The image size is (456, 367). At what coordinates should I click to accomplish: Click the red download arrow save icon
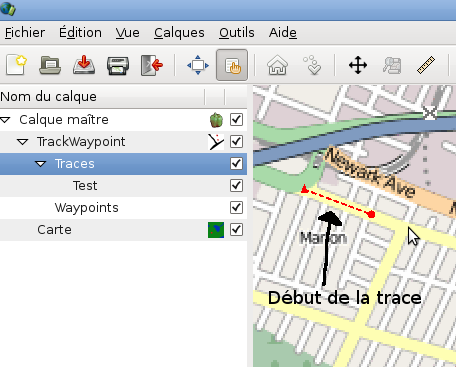[x=84, y=65]
